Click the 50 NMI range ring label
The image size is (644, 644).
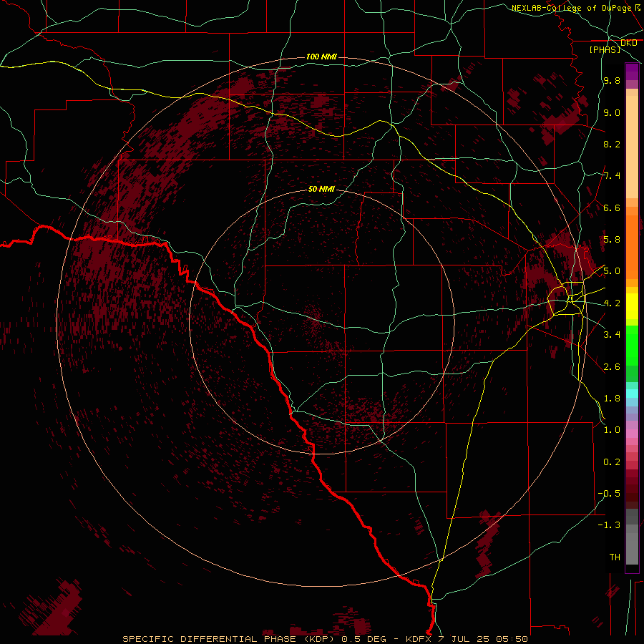coord(321,189)
